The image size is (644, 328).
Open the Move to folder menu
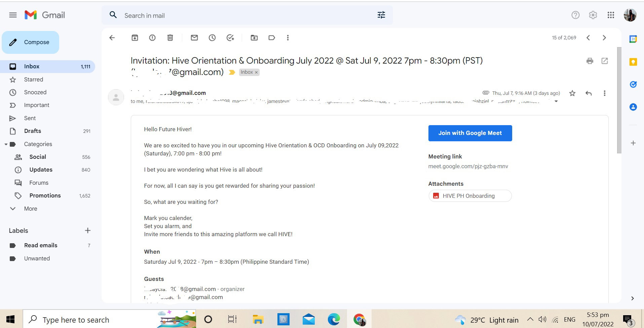pyautogui.click(x=254, y=38)
